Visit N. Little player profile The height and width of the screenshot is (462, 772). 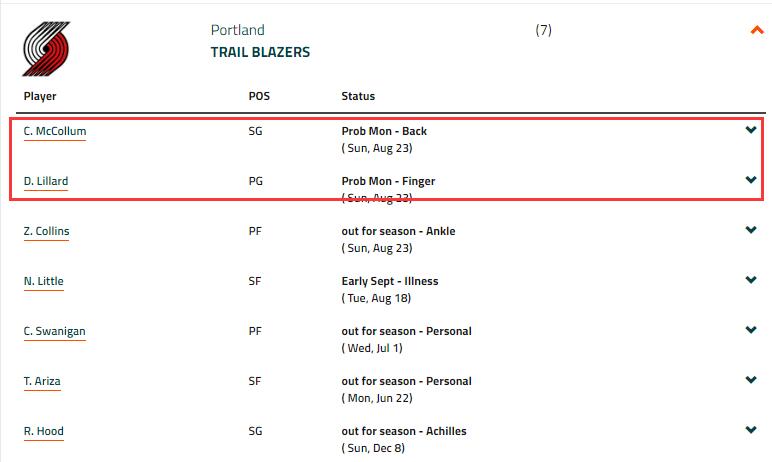coord(43,281)
